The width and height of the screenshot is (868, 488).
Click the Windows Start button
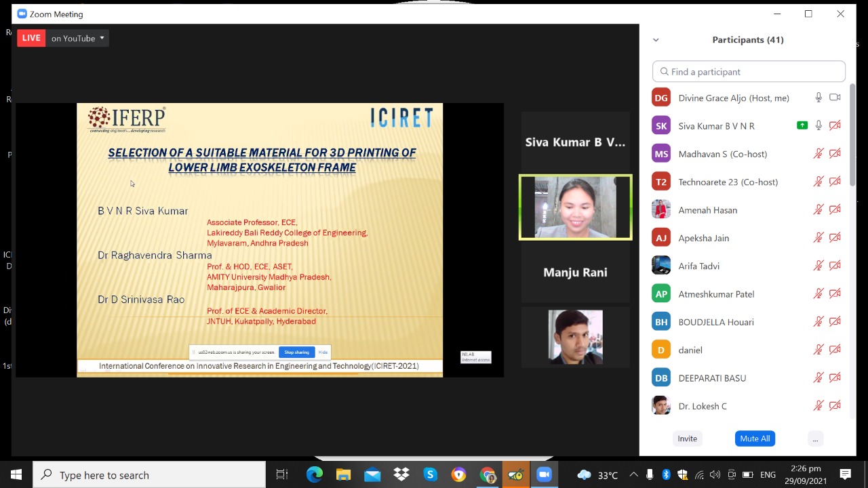point(16,474)
